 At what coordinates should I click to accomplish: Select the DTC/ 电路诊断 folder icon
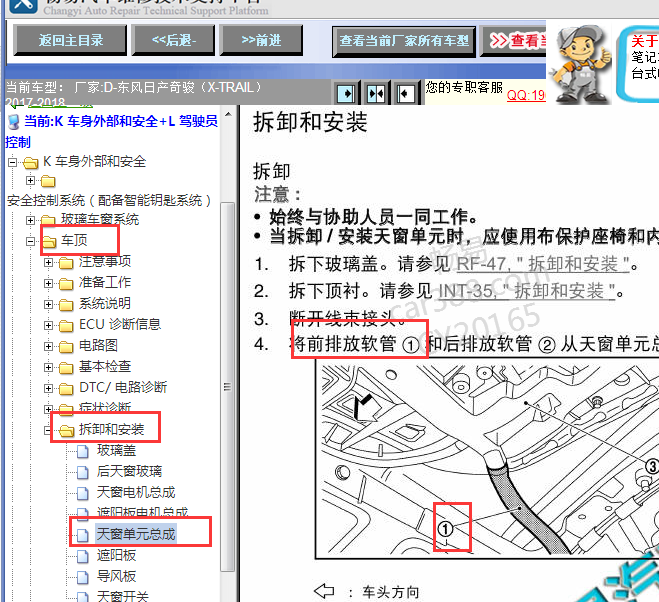[66, 389]
